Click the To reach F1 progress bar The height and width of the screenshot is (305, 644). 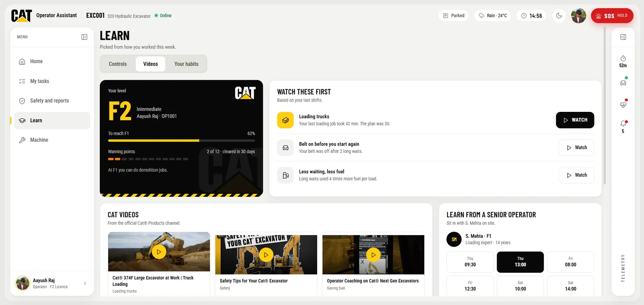182,140
